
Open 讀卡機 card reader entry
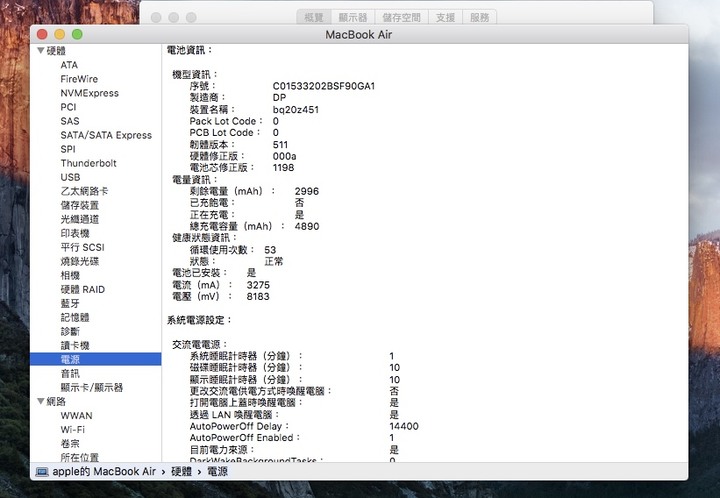75,346
